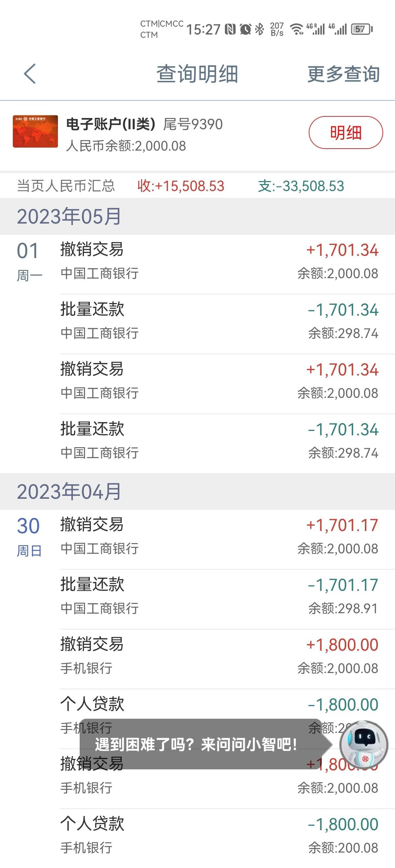This screenshot has width=395, height=868.
Task: Click the red 明细 button
Action: pyautogui.click(x=346, y=133)
